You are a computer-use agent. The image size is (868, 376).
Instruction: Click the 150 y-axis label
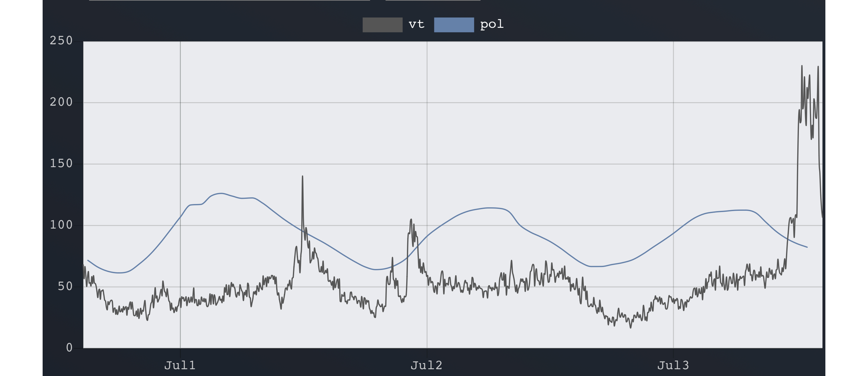pos(61,164)
